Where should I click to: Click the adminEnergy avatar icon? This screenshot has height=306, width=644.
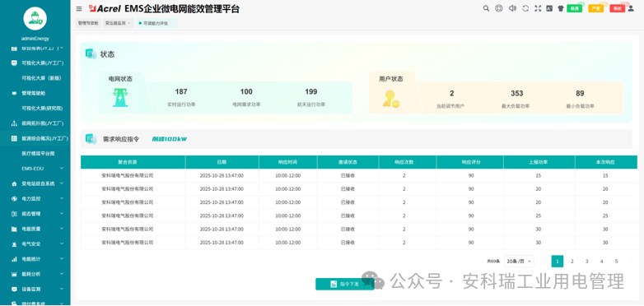pos(35,18)
